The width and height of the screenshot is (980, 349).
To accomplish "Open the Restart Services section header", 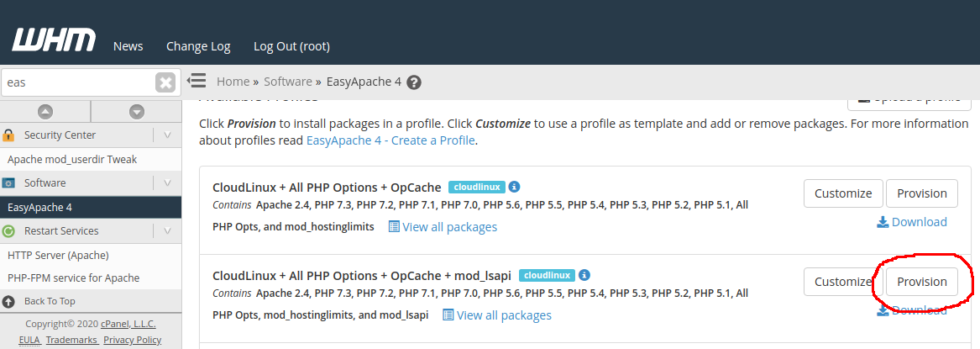I will point(61,231).
